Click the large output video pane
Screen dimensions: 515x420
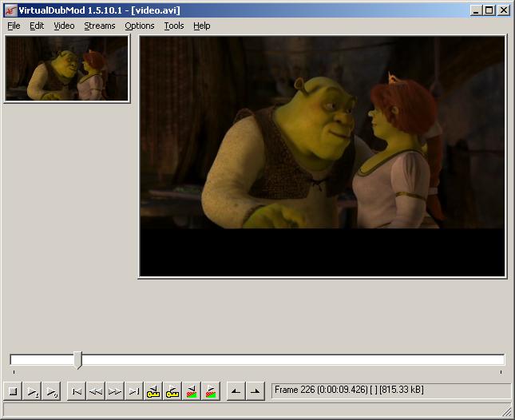(x=323, y=157)
